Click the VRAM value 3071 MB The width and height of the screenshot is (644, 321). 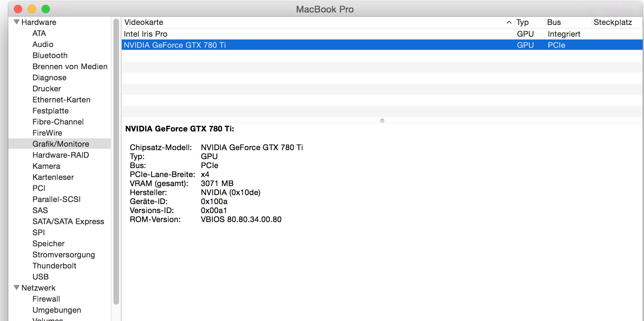[217, 183]
